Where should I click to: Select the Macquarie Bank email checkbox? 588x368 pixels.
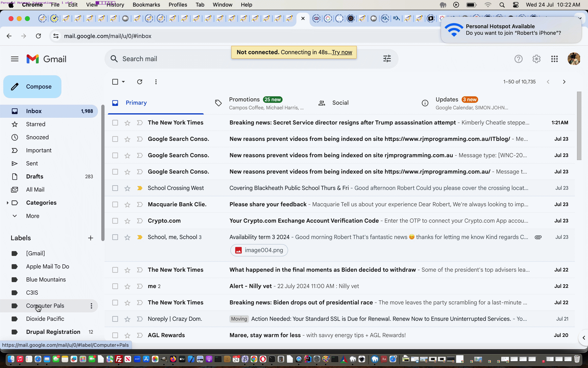point(115,204)
